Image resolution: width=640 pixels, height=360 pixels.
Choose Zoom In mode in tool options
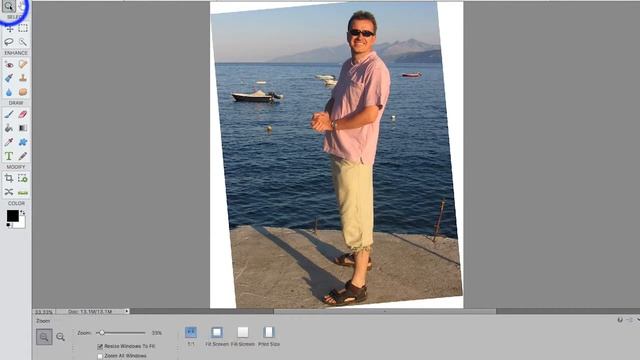44,337
